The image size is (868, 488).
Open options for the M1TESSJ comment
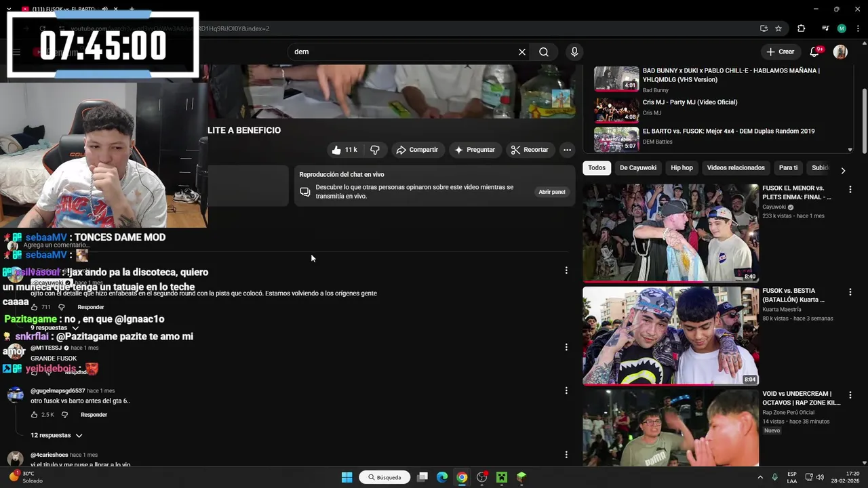click(x=566, y=347)
